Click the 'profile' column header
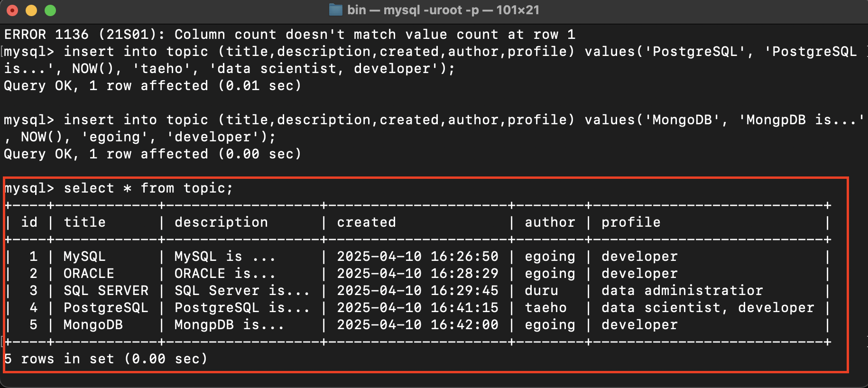The image size is (868, 388). (631, 222)
